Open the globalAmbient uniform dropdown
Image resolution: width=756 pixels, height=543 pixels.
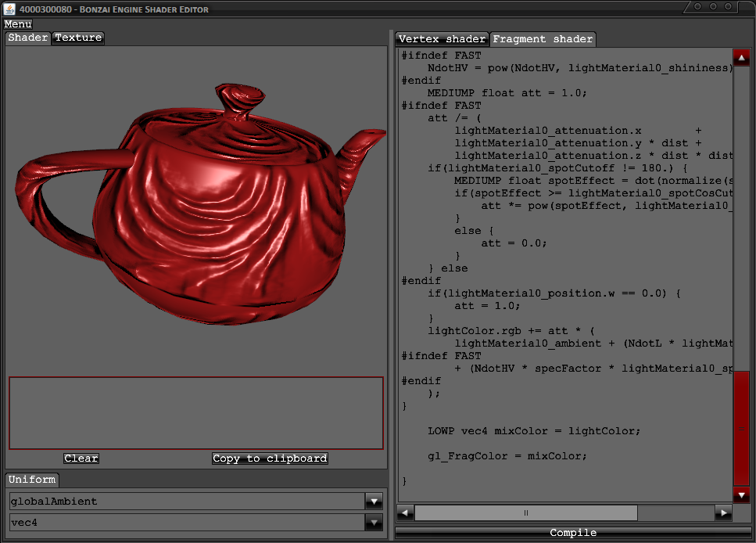point(374,502)
